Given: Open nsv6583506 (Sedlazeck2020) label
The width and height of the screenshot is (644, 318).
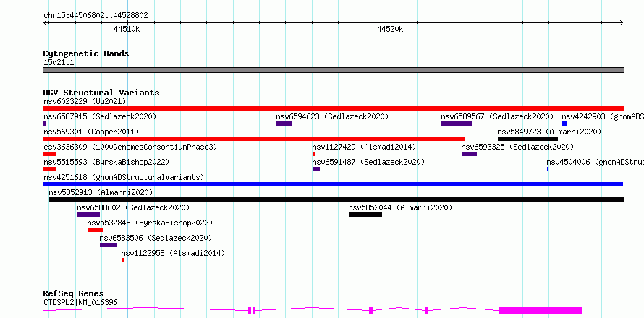Looking at the screenshot, I should (x=156, y=238).
